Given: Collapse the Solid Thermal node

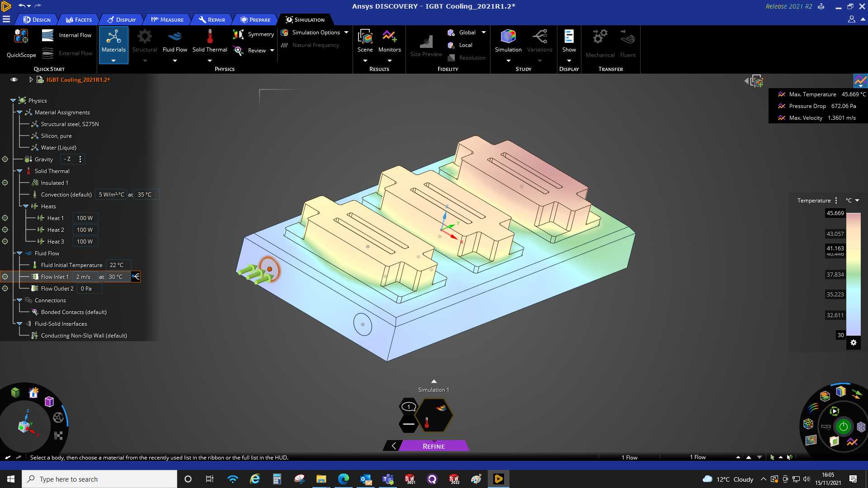Looking at the screenshot, I should tap(19, 171).
